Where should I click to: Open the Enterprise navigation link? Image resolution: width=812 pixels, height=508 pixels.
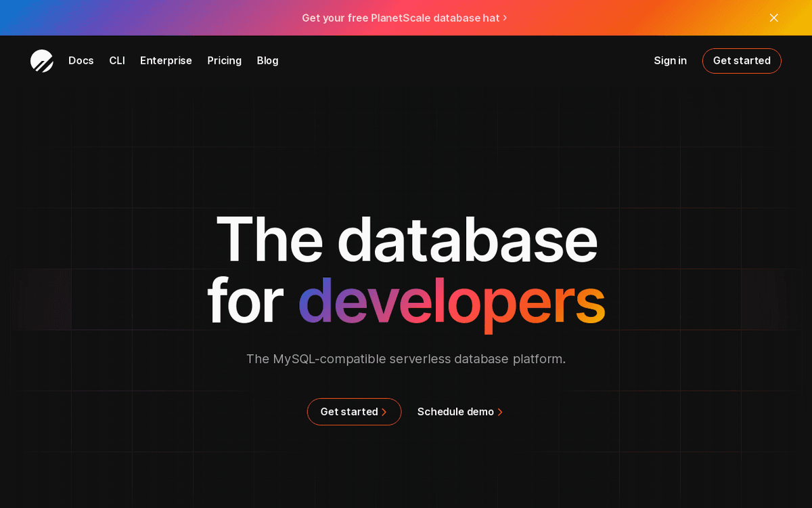tap(166, 61)
